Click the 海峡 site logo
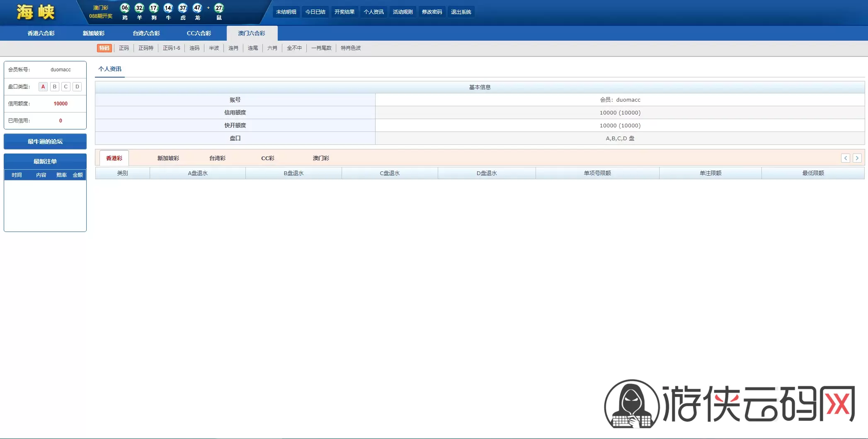The height and width of the screenshot is (439, 868). point(36,12)
